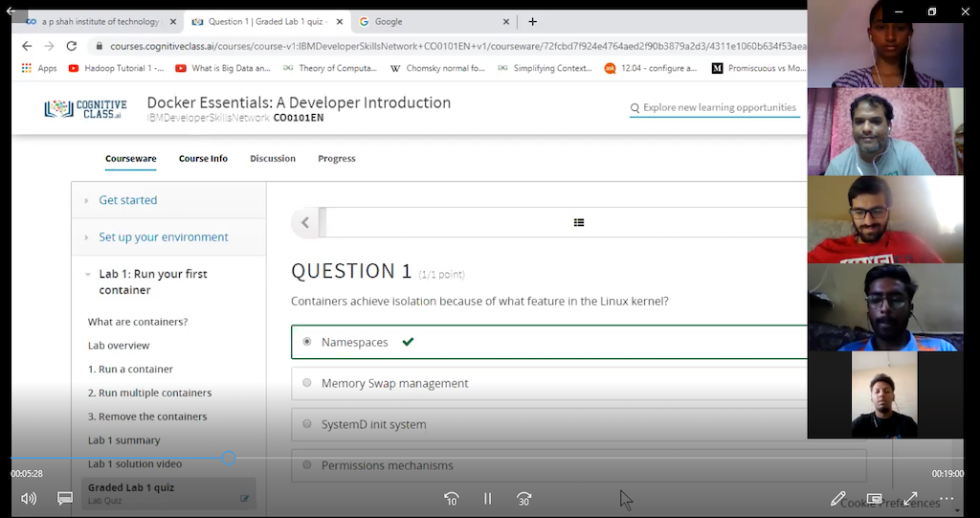Screen dimensions: 980x518
Task: Click the video seek bar handle
Action: pyautogui.click(x=229, y=458)
